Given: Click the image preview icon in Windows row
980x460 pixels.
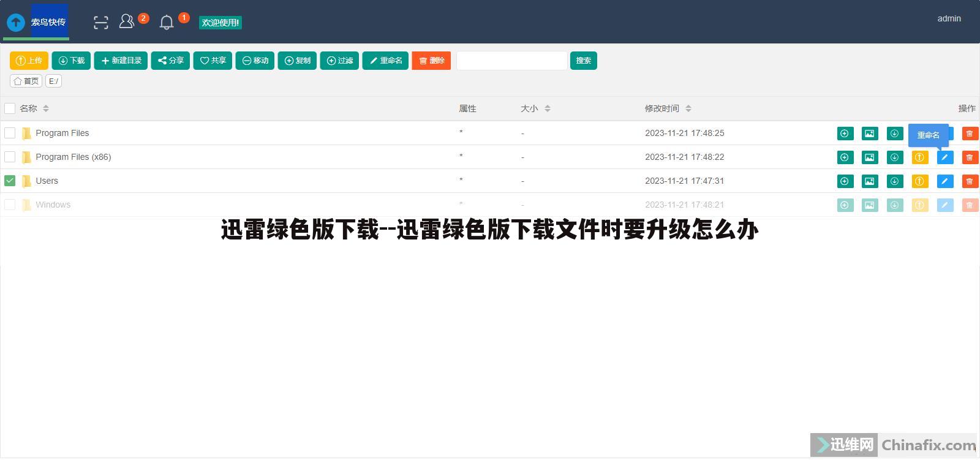Looking at the screenshot, I should coord(870,205).
